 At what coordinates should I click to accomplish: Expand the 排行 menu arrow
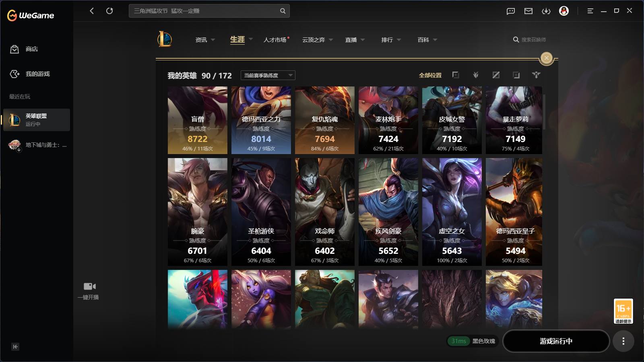coord(399,40)
